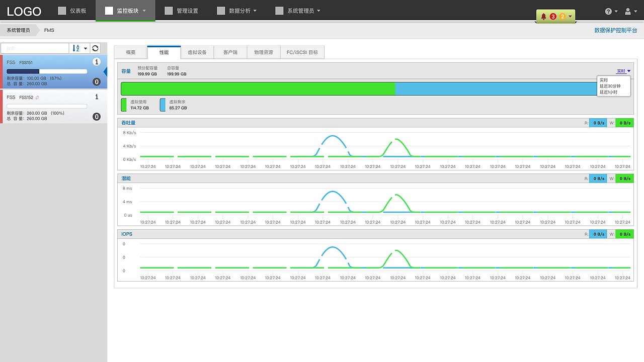Click the 预分配容量 199.99 GB value
This screenshot has height=362, width=644.
[x=147, y=74]
